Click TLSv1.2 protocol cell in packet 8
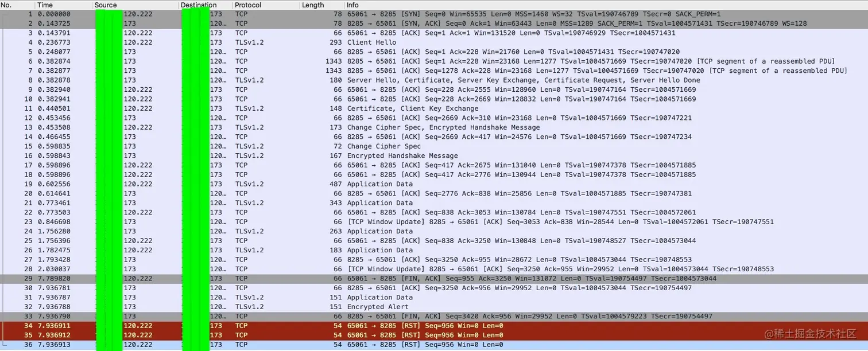The width and height of the screenshot is (868, 351). click(249, 80)
